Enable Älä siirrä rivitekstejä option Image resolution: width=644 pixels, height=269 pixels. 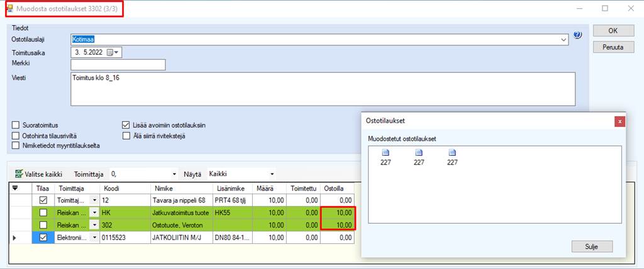tap(126, 135)
